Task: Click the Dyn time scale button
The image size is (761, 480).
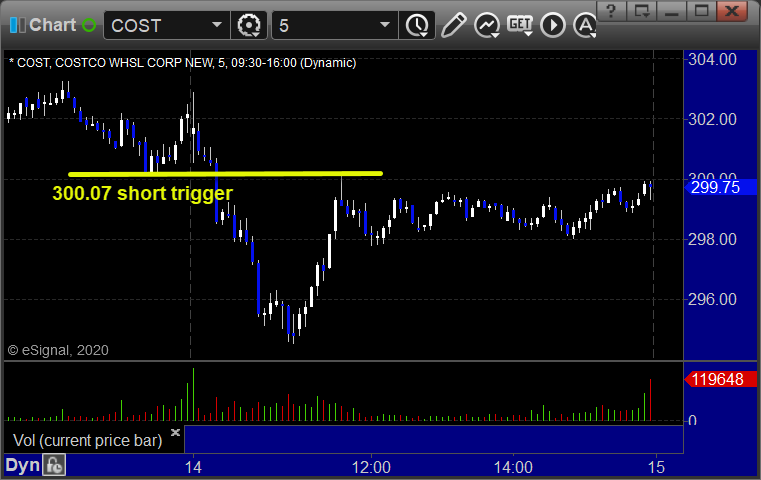Action: [x=23, y=465]
